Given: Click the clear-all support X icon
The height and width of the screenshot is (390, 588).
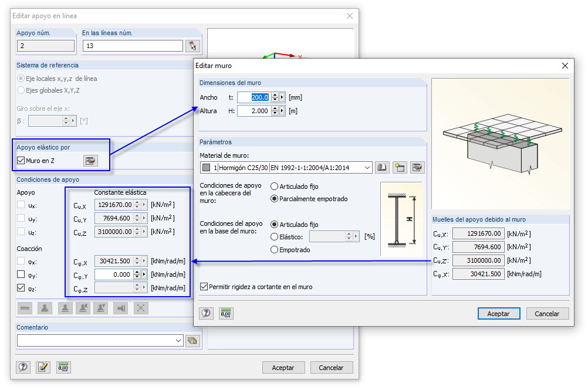Looking at the screenshot, I should pyautogui.click(x=141, y=308).
